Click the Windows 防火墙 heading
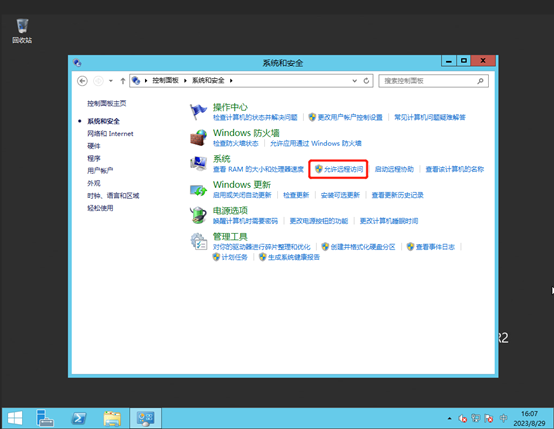The width and height of the screenshot is (554, 429). [246, 133]
